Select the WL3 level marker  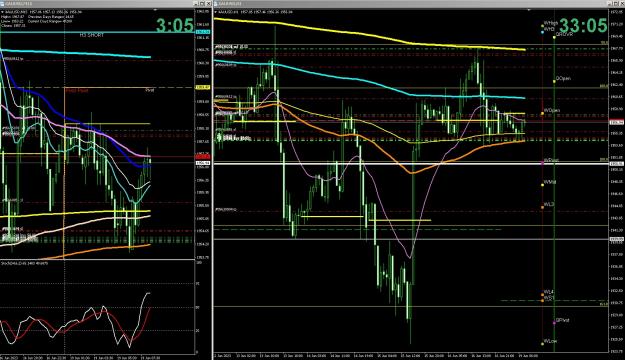click(542, 207)
